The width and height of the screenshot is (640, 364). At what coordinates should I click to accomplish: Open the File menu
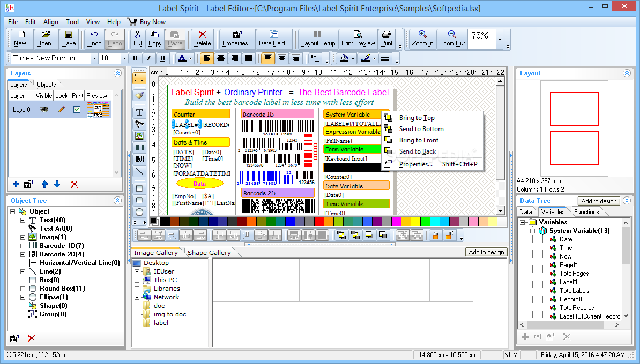click(x=13, y=22)
